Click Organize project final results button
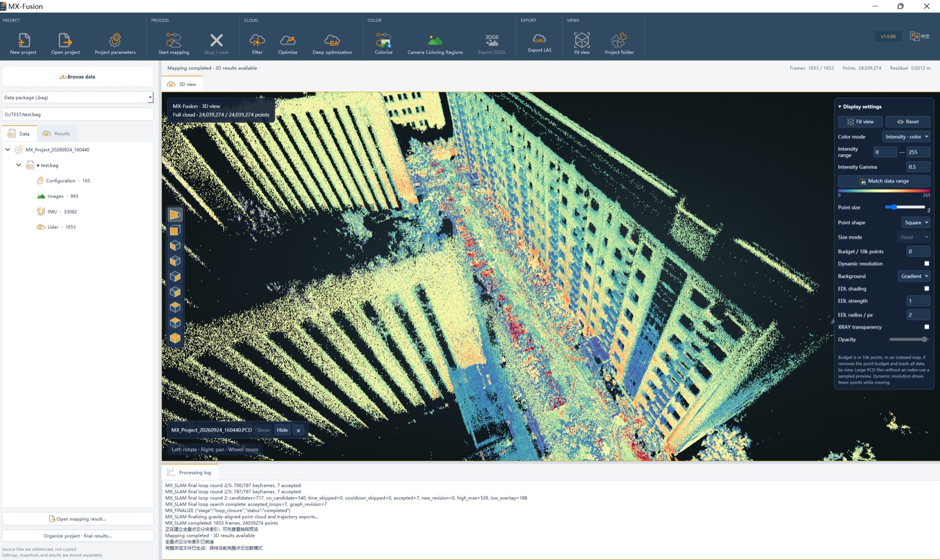This screenshot has height=560, width=940. [x=78, y=535]
